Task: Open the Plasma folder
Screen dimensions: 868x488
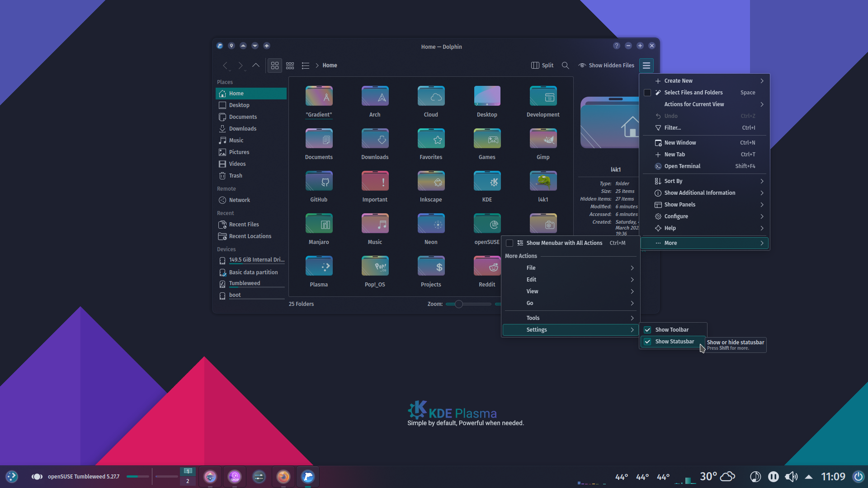Action: [319, 272]
